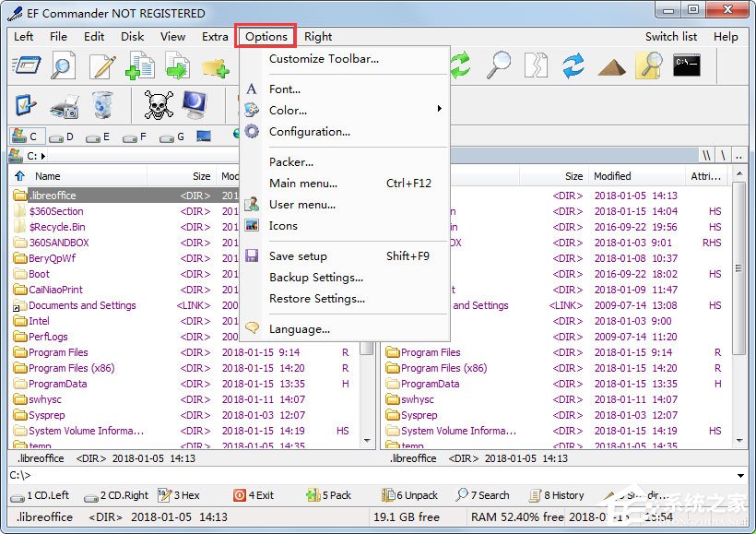Click the black command prompt toolbar icon
This screenshot has height=534, width=756.
click(x=687, y=65)
